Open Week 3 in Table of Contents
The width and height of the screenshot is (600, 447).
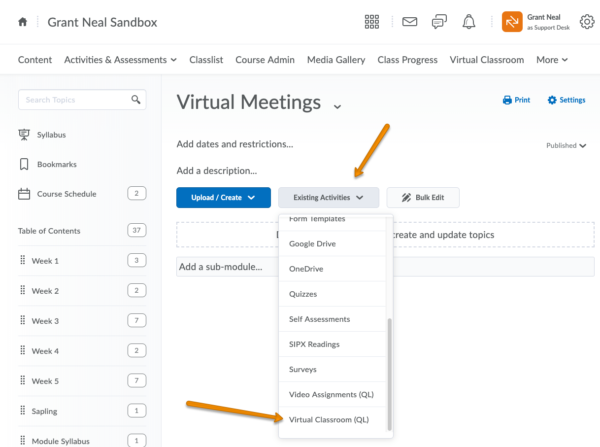coord(45,321)
